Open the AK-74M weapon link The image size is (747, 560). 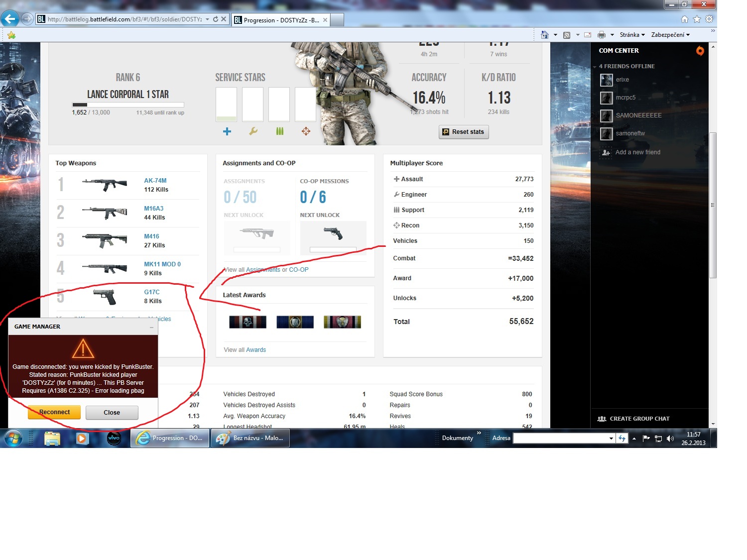pyautogui.click(x=155, y=181)
